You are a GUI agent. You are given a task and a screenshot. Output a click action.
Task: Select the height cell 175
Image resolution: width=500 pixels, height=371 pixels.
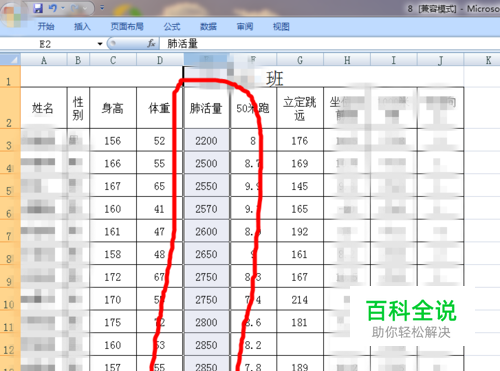coord(113,322)
